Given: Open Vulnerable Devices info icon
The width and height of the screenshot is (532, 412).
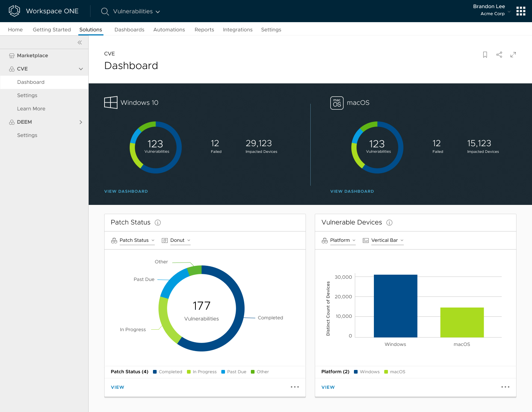Looking at the screenshot, I should [x=389, y=223].
